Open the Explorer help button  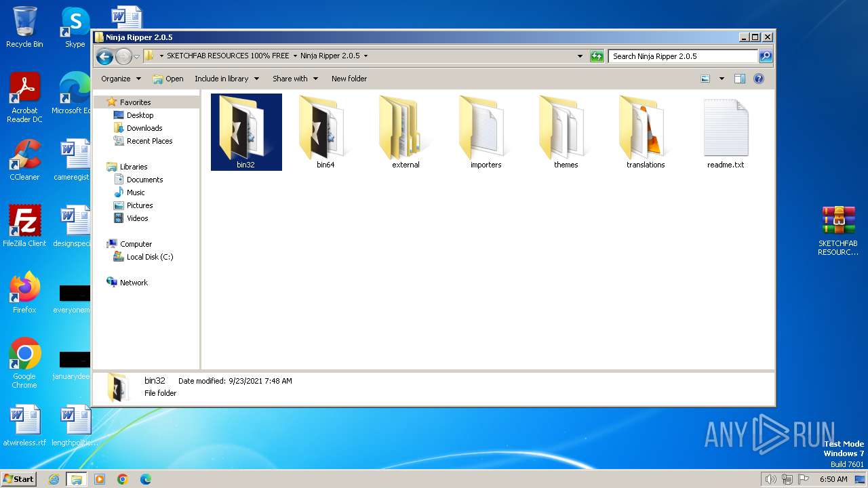759,79
